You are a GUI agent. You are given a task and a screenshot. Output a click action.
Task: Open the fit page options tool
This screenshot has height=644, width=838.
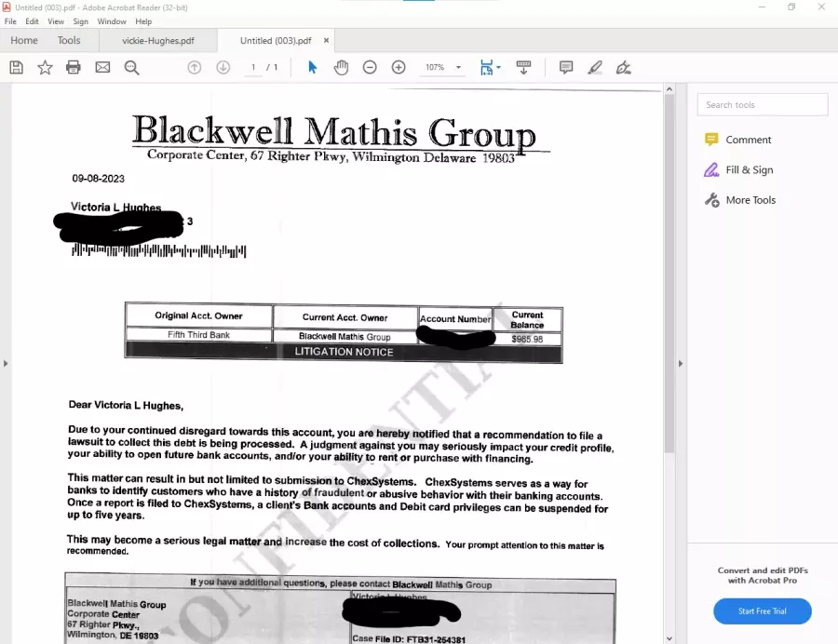(487, 67)
